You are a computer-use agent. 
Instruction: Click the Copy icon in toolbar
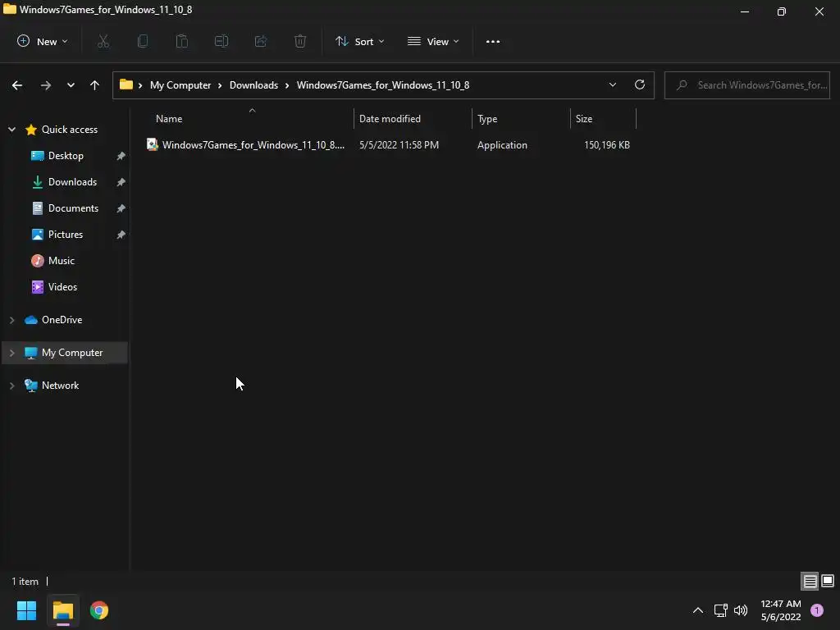coord(143,41)
